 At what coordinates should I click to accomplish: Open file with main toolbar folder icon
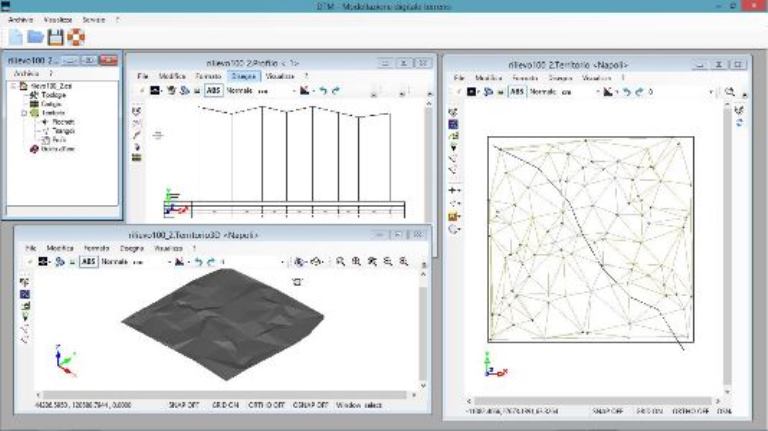(36, 38)
